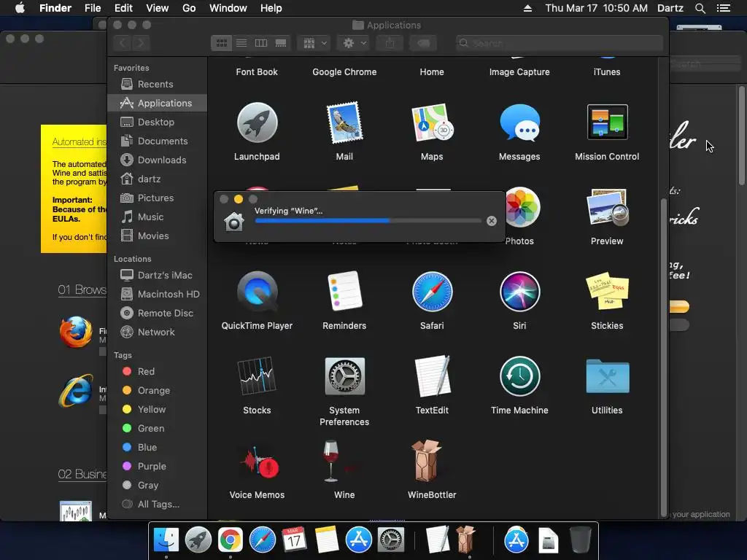
Task: Open the TextEdit app icon
Action: coord(432,376)
